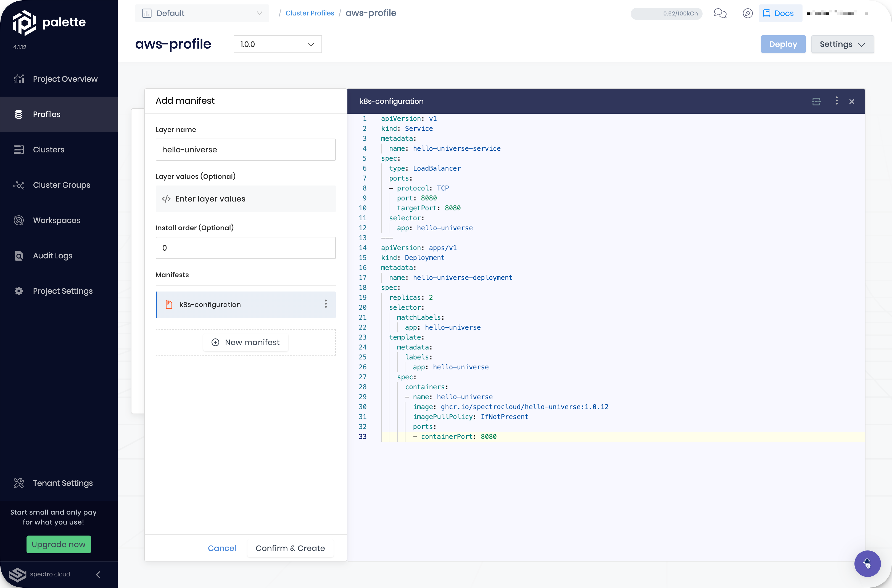Click 'name: hello-universe-service' on line 4
892x588 pixels.
point(445,148)
